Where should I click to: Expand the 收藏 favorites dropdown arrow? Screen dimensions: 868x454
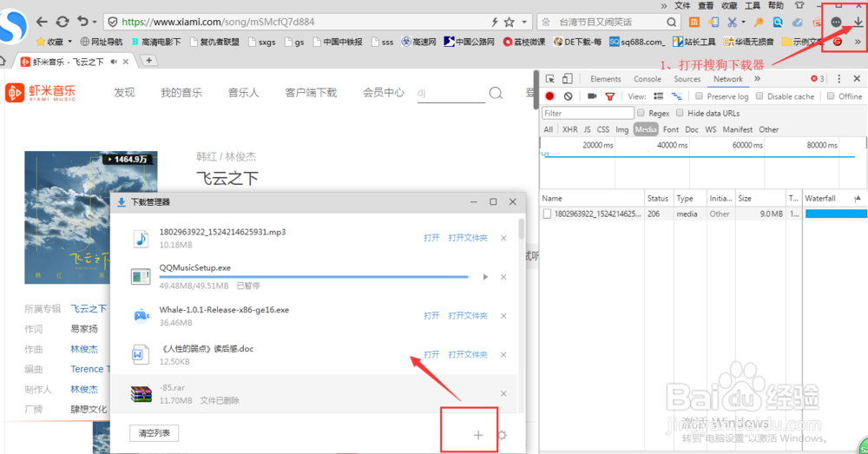pyautogui.click(x=69, y=42)
